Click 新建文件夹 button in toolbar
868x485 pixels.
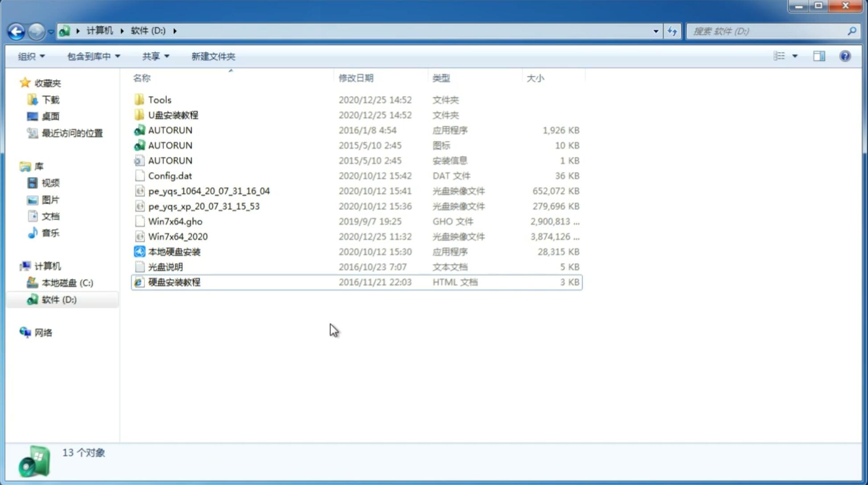pyautogui.click(x=214, y=56)
